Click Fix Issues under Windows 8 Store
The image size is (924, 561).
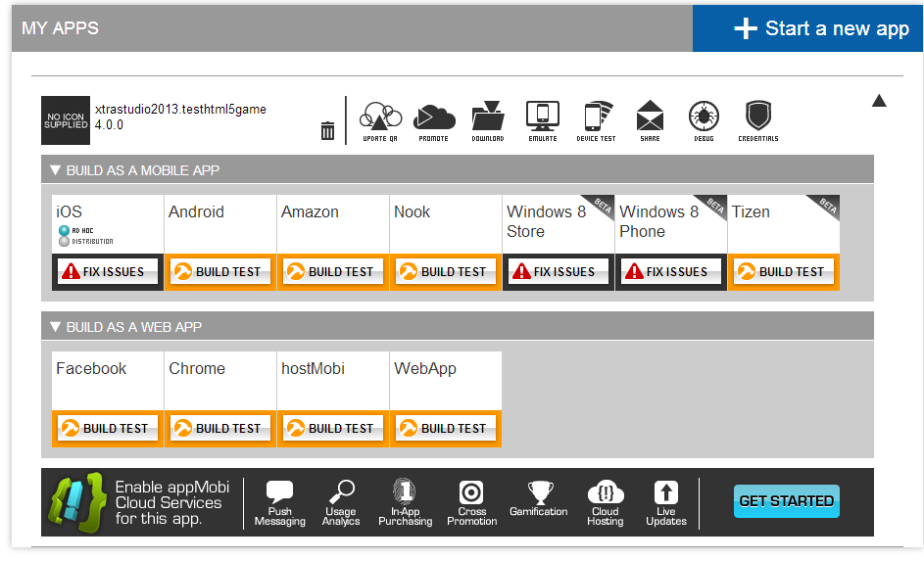coord(559,271)
